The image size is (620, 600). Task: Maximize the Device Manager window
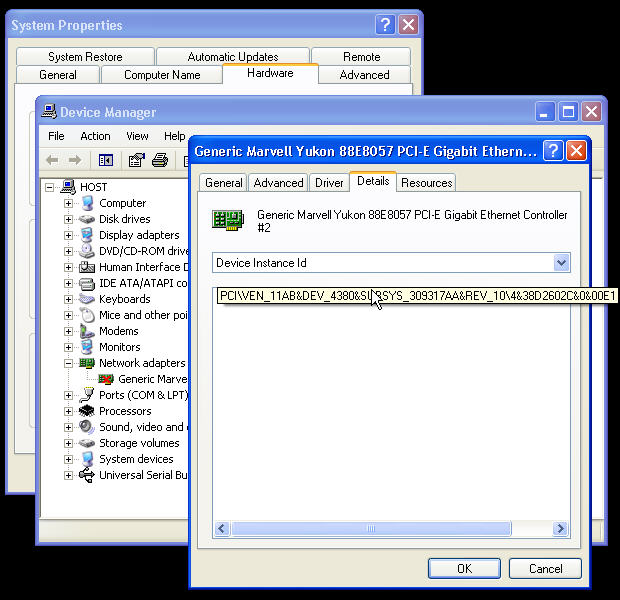[x=568, y=112]
